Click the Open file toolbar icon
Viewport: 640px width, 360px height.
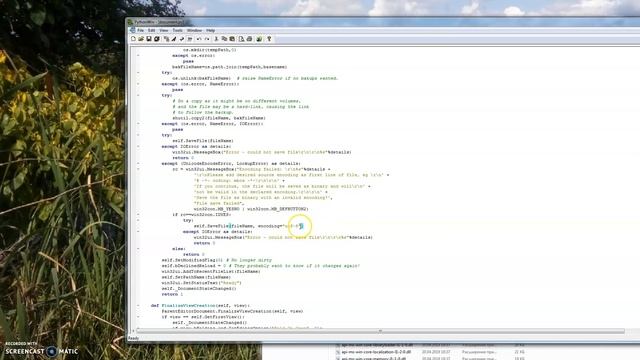click(141, 39)
